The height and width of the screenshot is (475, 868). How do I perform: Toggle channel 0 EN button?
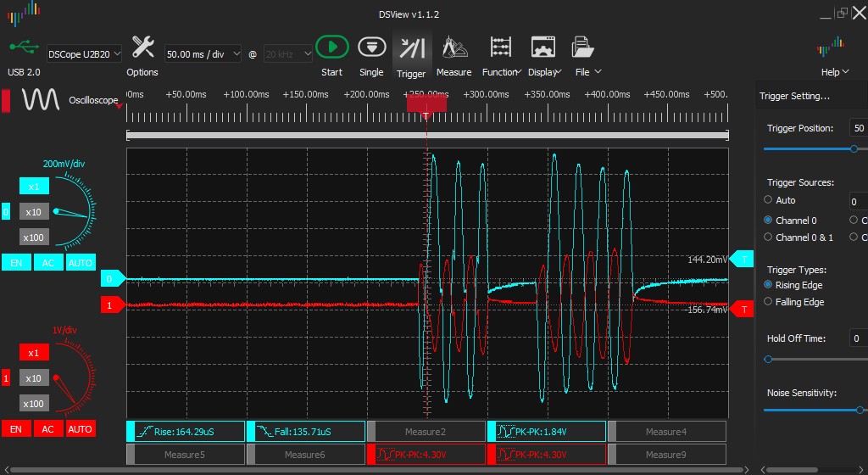(15, 263)
